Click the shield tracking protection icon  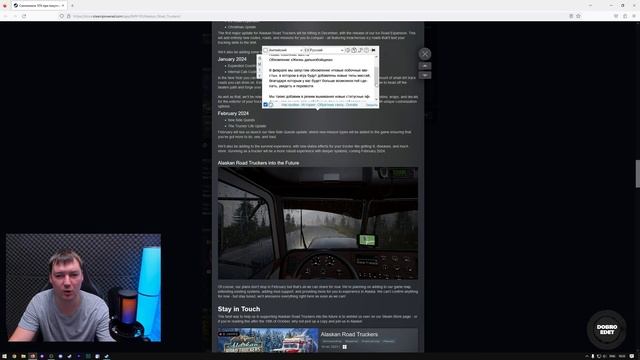[62, 16]
